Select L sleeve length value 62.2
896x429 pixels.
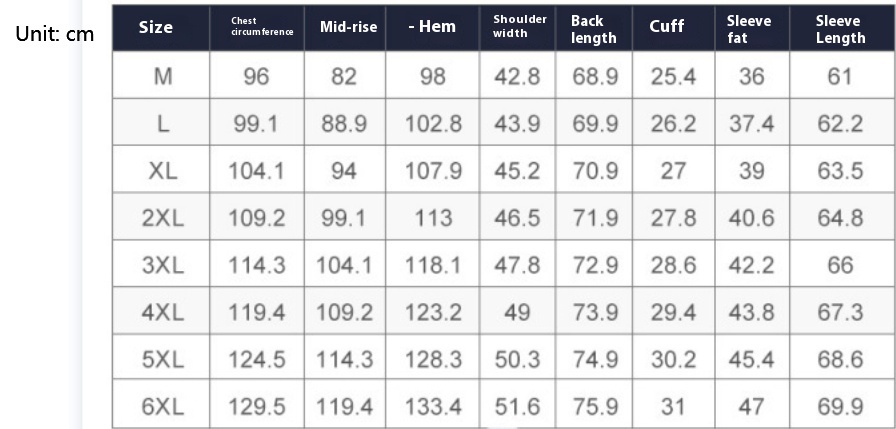tap(840, 123)
